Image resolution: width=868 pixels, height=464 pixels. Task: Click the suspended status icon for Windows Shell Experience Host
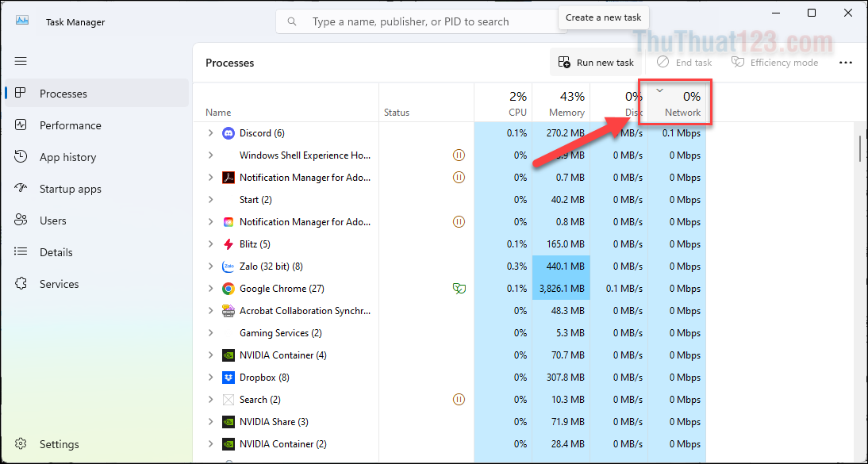[459, 155]
